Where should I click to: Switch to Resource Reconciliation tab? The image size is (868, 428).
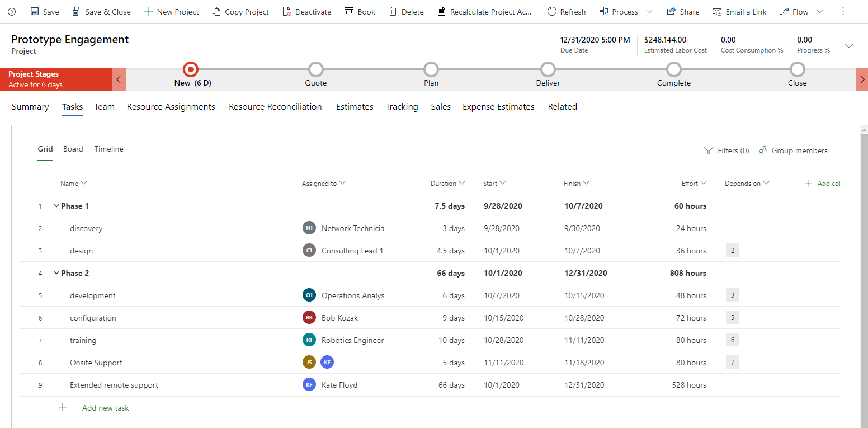coord(275,107)
